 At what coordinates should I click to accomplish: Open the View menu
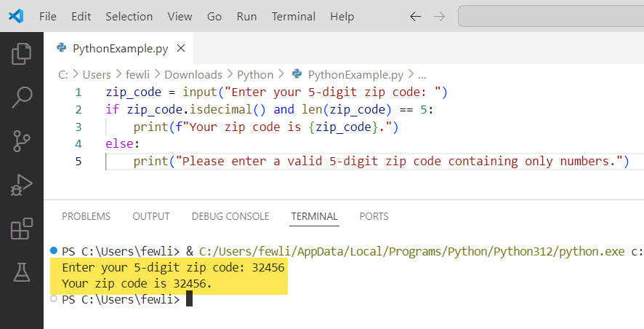(180, 17)
